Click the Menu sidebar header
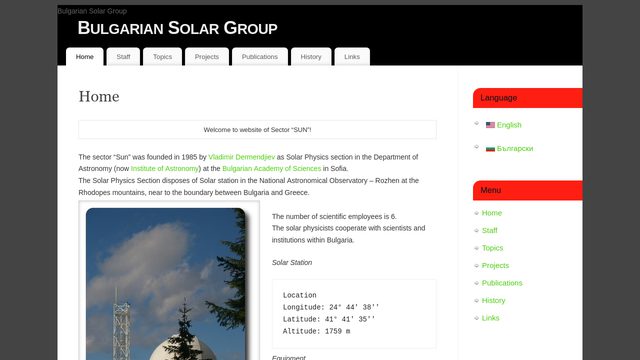Screen dimensions: 640x360 click(528, 190)
